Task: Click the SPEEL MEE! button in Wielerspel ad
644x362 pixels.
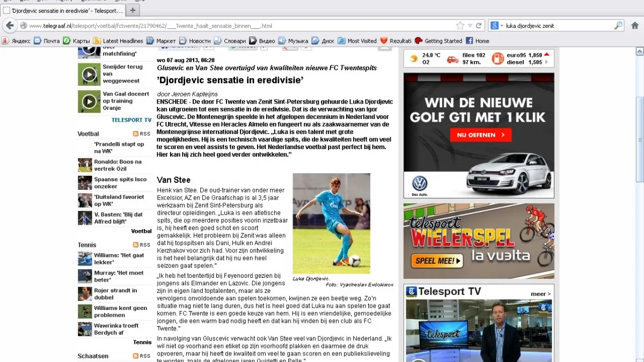Action: coord(436,261)
